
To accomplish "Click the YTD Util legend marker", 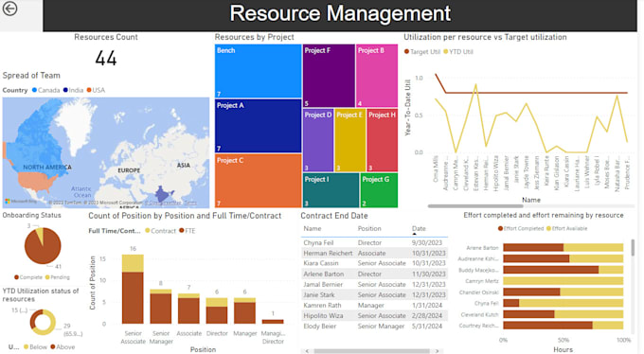I will point(445,52).
